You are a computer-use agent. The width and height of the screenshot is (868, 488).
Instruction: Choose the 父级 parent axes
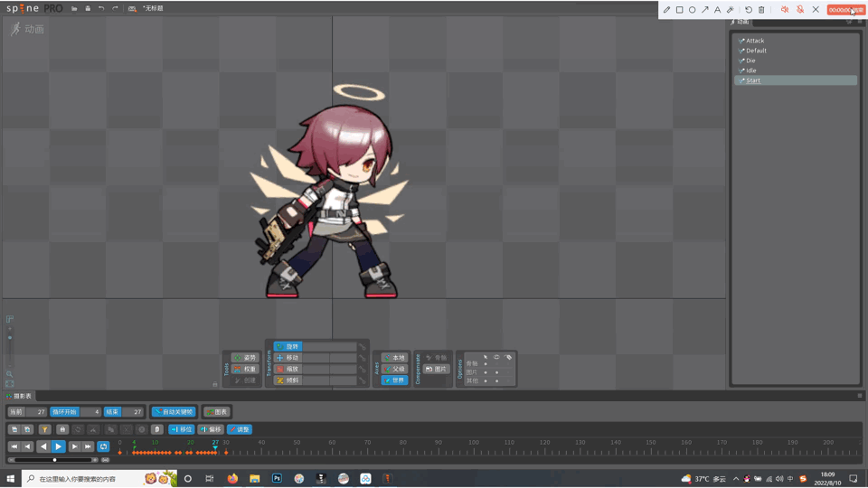395,369
